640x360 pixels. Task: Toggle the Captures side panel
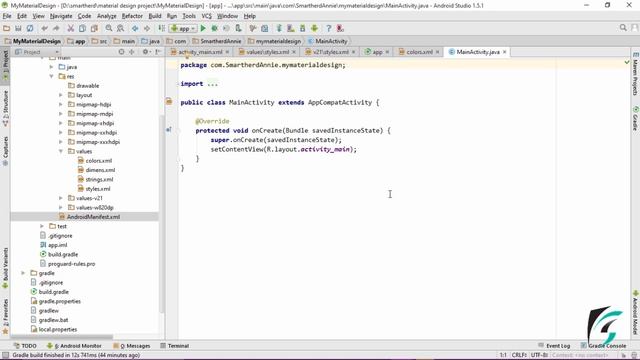pos(5,151)
